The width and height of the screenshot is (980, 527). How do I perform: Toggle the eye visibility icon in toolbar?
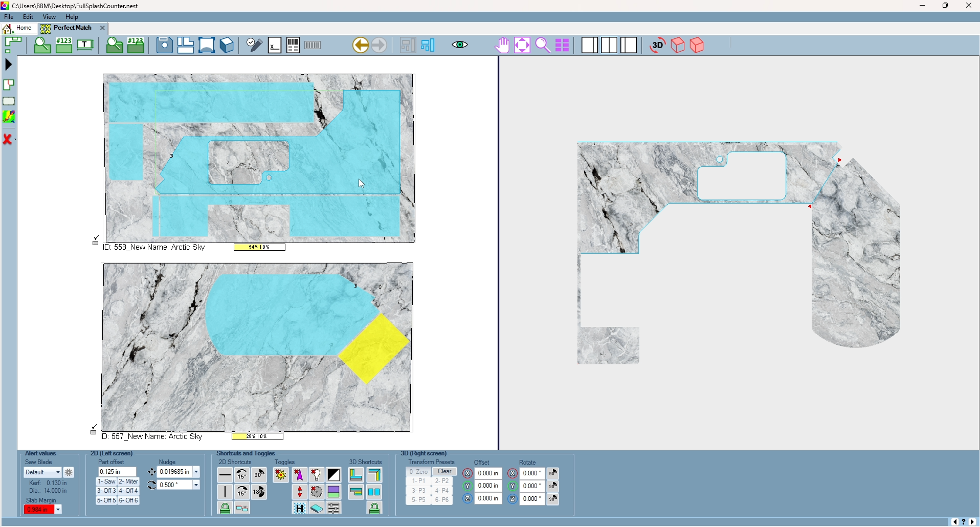click(460, 46)
